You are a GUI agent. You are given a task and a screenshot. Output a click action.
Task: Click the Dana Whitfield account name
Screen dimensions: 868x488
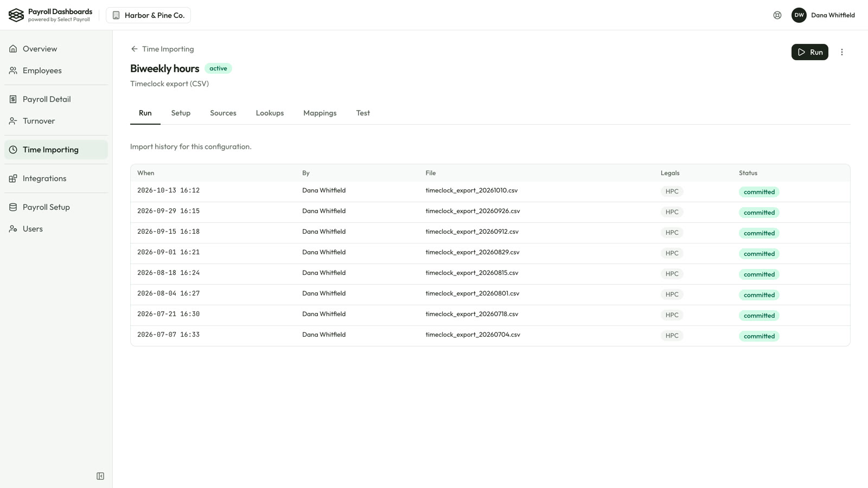point(833,15)
